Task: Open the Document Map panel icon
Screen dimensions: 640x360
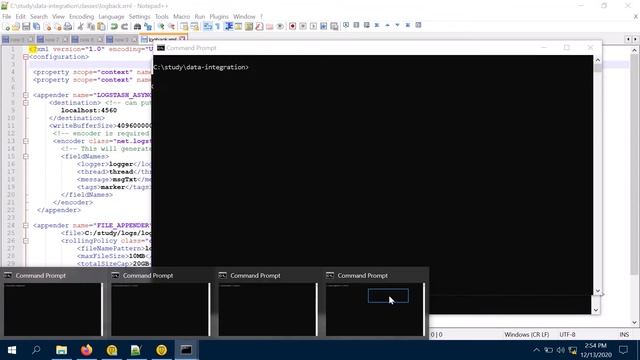Action: click(249, 27)
